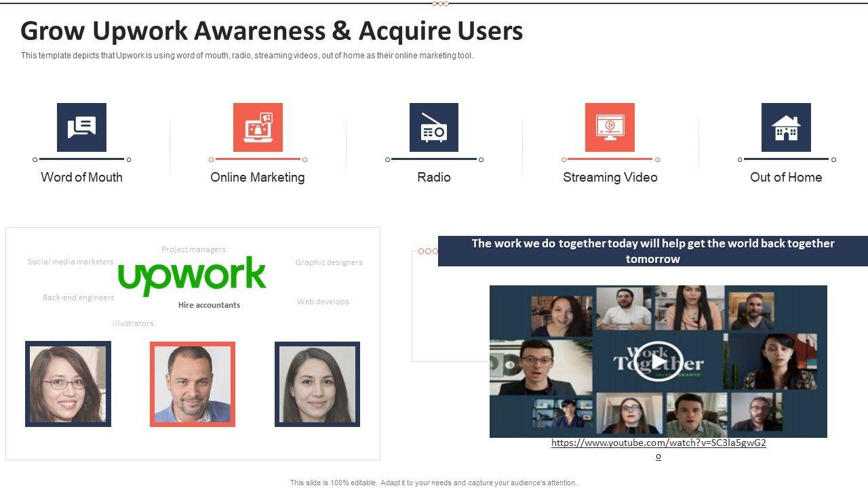Click the "Radio" label

(x=434, y=177)
